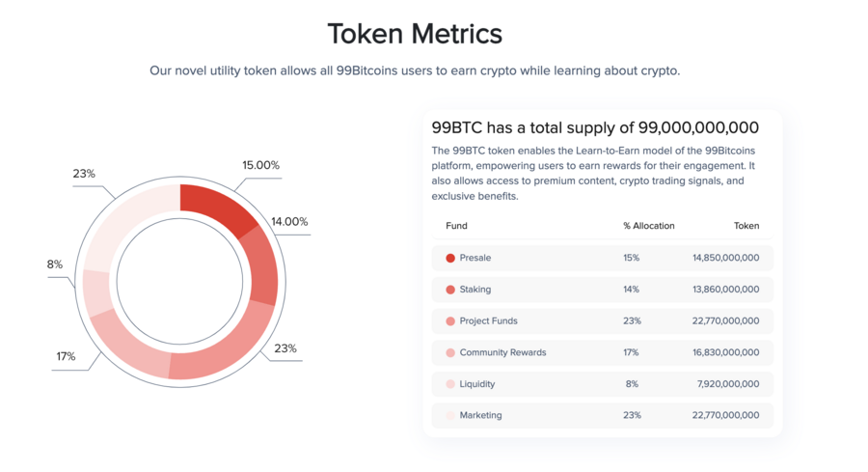Image resolution: width=868 pixels, height=472 pixels.
Task: Select the 8% Liquidity slice of the donut
Action: tap(98, 292)
